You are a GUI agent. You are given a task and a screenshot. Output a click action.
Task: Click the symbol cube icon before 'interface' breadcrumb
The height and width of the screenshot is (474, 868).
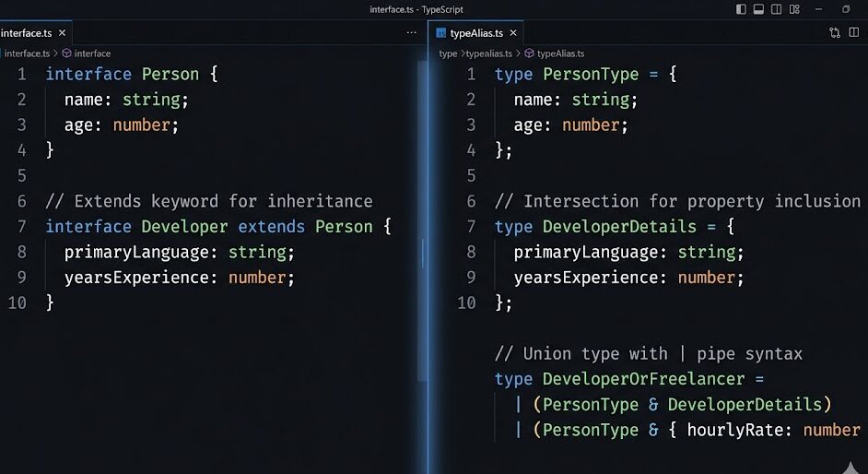click(66, 53)
